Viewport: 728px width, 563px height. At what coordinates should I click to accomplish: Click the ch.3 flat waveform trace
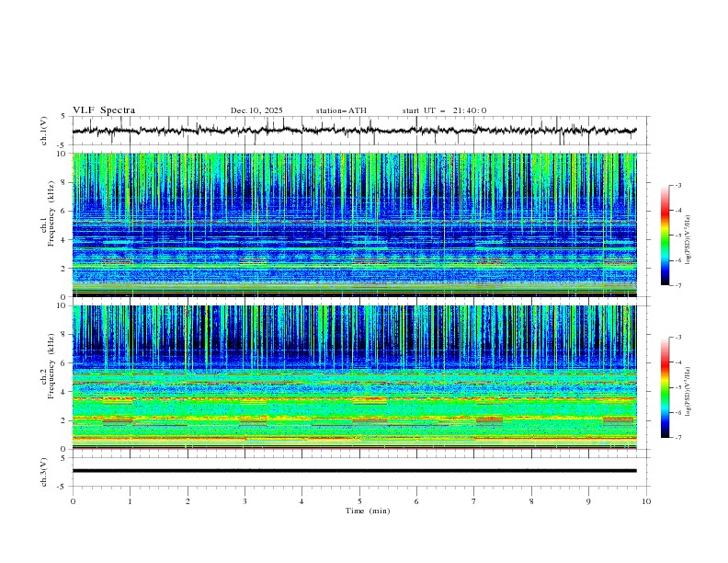pyautogui.click(x=354, y=471)
